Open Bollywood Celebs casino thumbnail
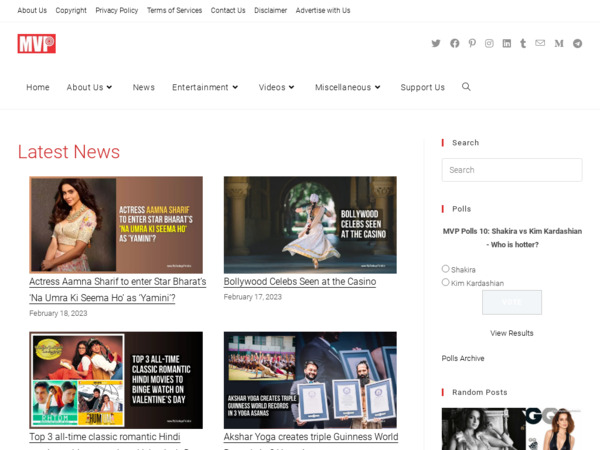 click(310, 225)
